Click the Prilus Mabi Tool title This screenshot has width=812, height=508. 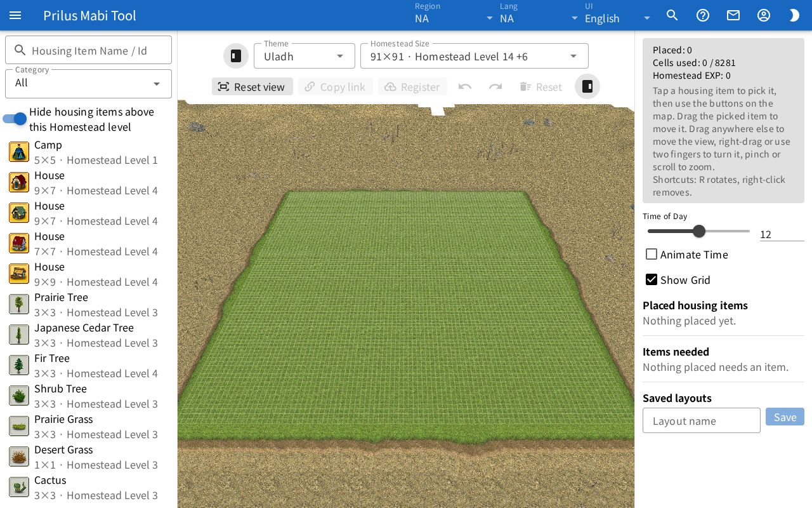coord(89,15)
